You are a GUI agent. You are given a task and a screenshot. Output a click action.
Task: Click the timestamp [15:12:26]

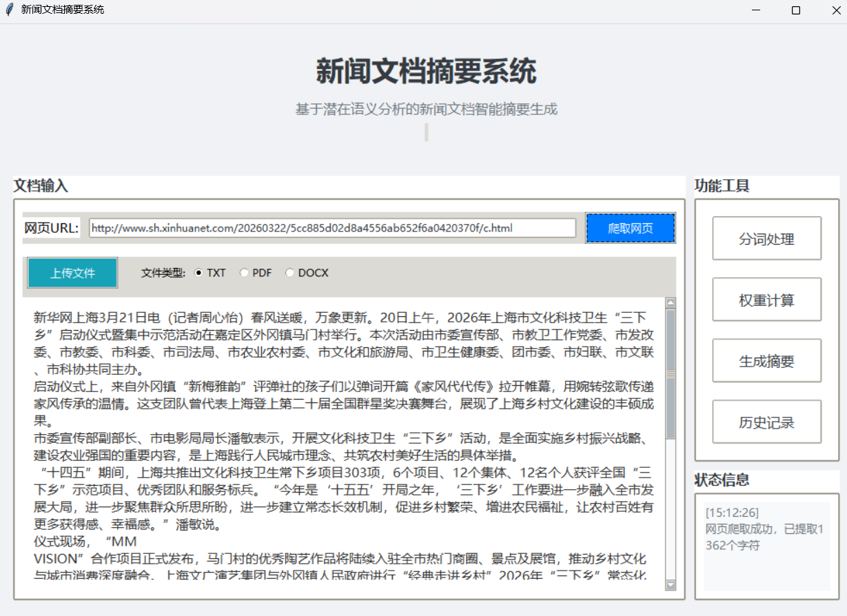[x=732, y=513]
